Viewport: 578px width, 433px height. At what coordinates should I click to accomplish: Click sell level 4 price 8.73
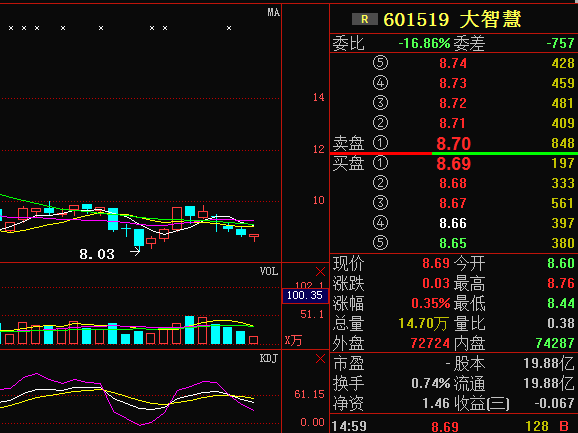pyautogui.click(x=453, y=83)
